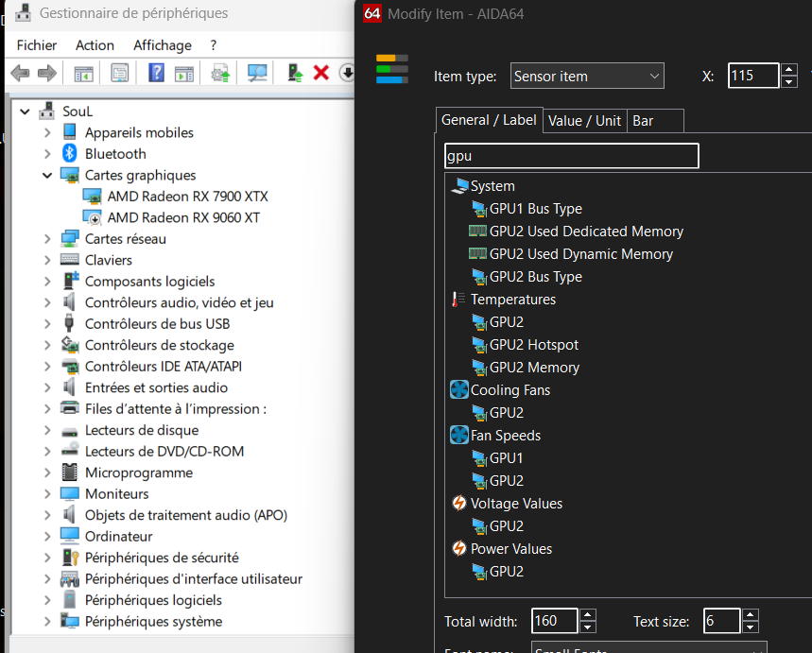812x653 pixels.
Task: Toggle the console tree toolbar icon
Action: tap(83, 74)
